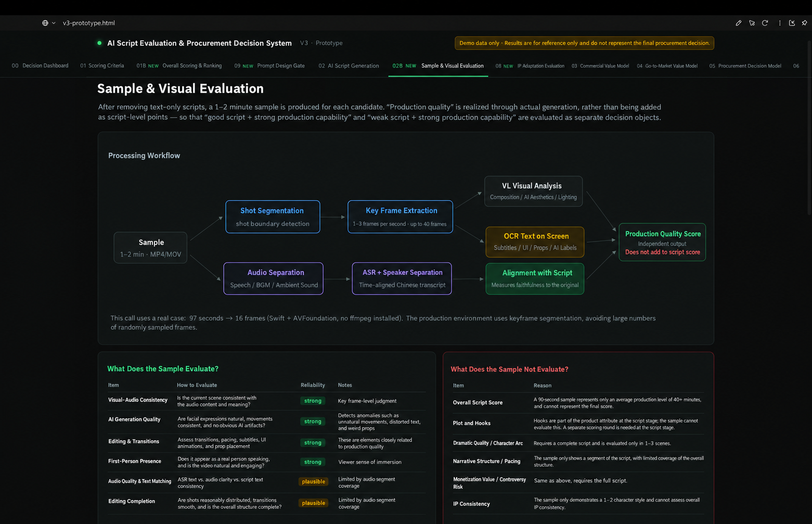This screenshot has height=524, width=812.
Task: Click the 'AI Generation Quality' row label
Action: (x=134, y=419)
